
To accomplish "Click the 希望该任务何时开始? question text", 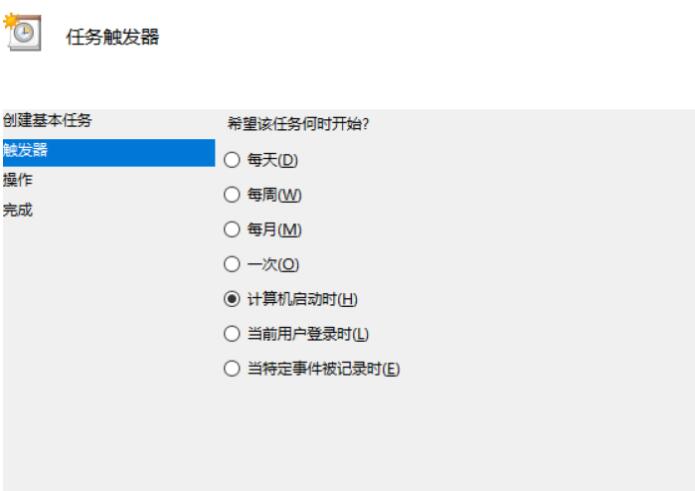I will (x=298, y=124).
